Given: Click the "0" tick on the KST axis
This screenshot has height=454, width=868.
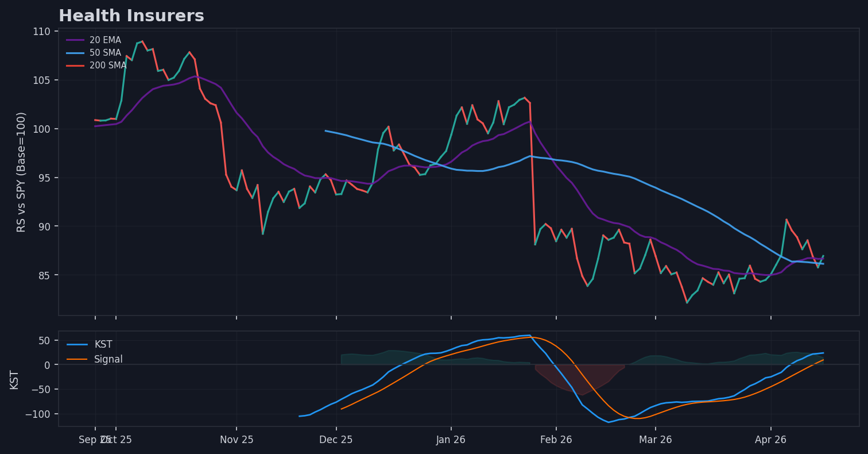Looking at the screenshot, I should point(48,365).
